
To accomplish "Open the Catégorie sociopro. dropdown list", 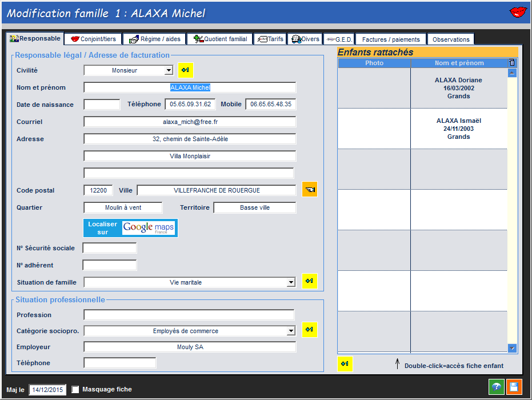I will [291, 331].
